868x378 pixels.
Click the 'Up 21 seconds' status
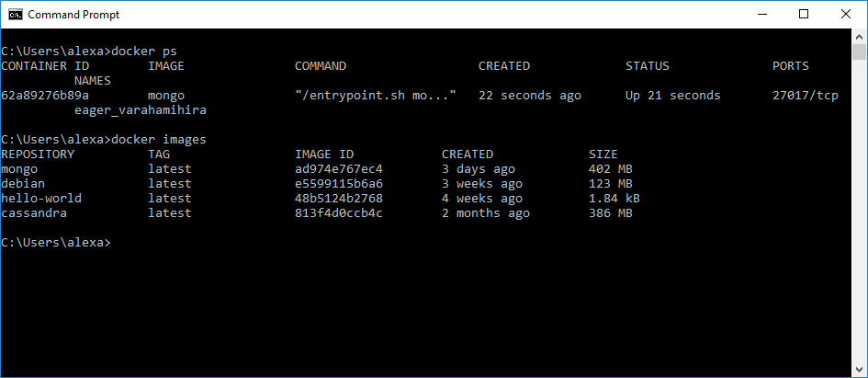click(673, 96)
